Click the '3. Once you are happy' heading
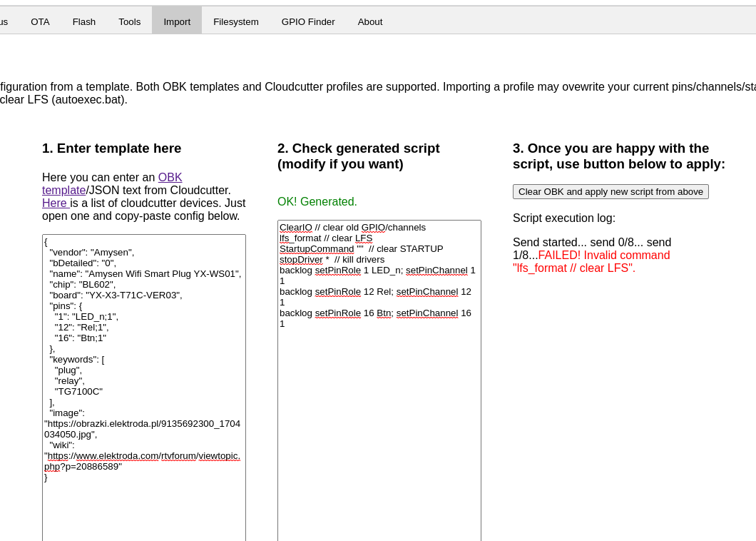This screenshot has width=756, height=541. (x=619, y=156)
